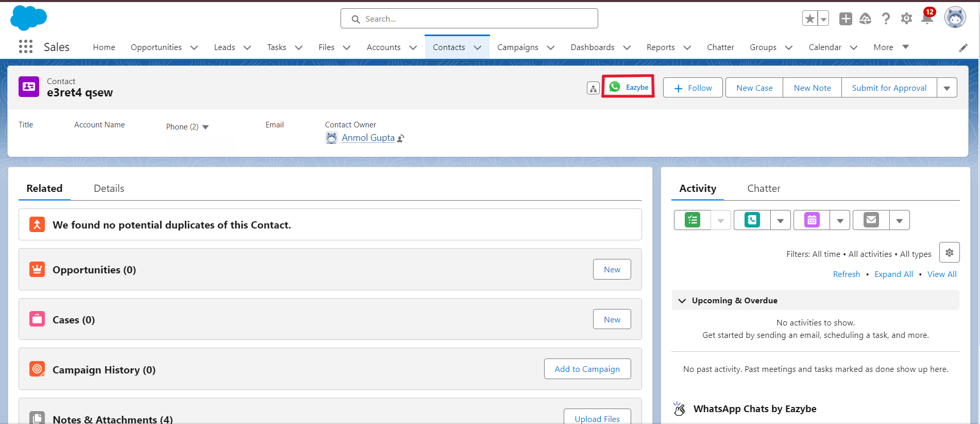Screen dimensions: 980x424
Task: Open the Notifications bell icon
Action: click(x=927, y=18)
